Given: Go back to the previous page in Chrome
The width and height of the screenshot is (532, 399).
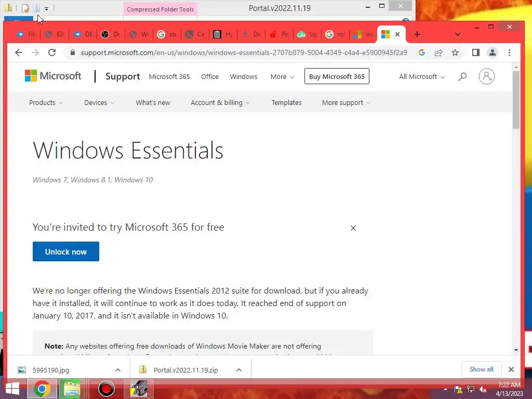Looking at the screenshot, I should 19,52.
